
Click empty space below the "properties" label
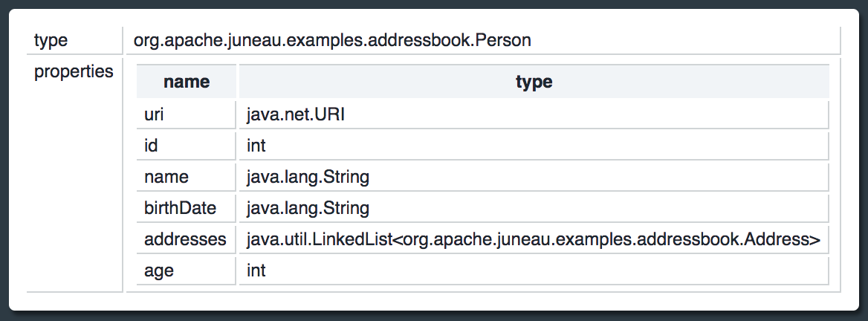pyautogui.click(x=74, y=186)
